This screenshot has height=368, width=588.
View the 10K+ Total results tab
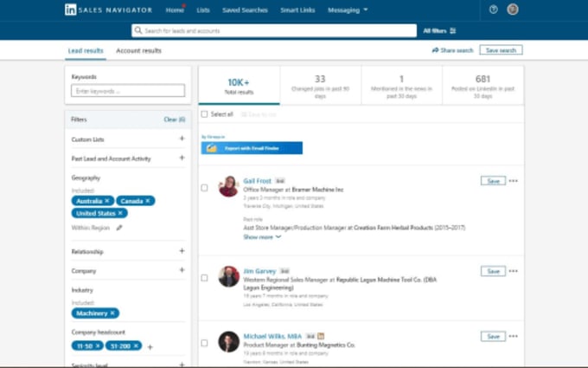(x=239, y=86)
